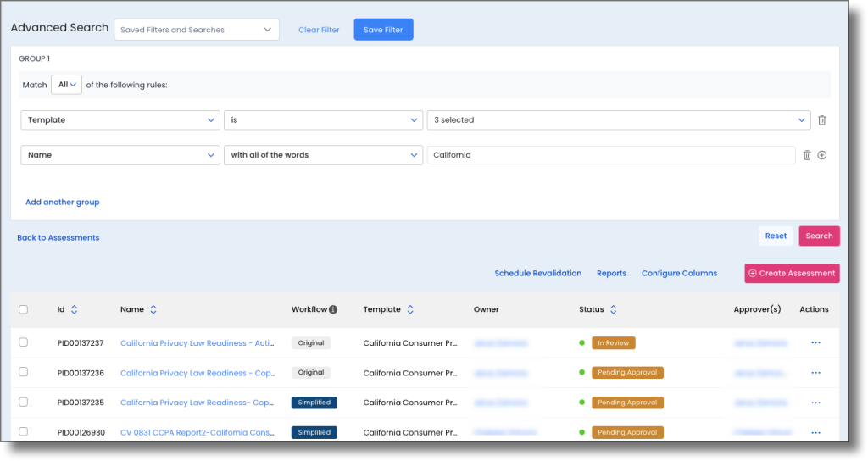
Task: Click the Save Filter button
Action: point(384,30)
